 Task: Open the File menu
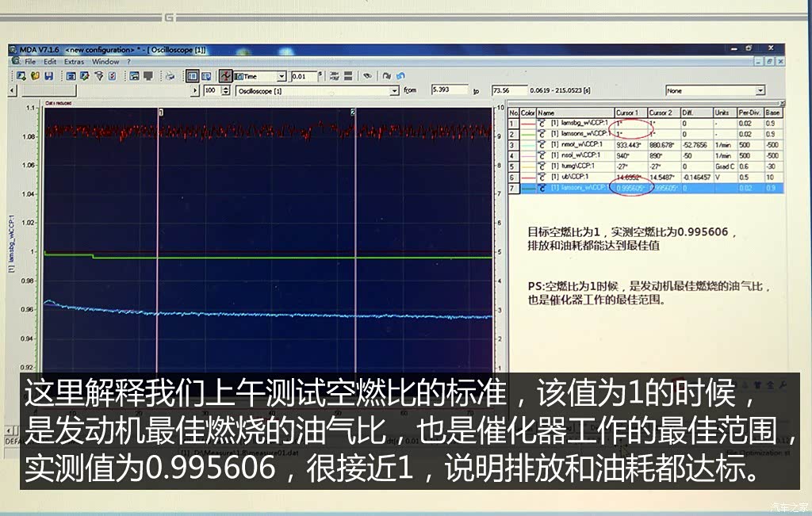31,62
